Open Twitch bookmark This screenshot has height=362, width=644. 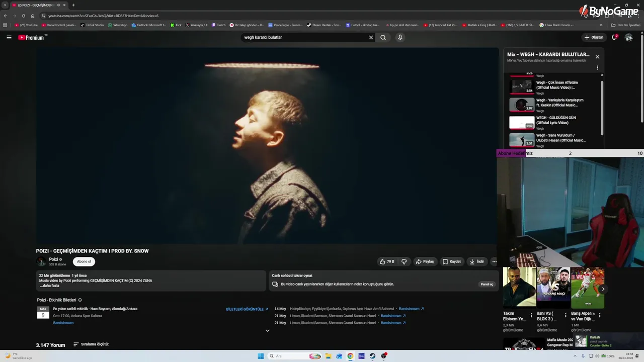point(219,25)
